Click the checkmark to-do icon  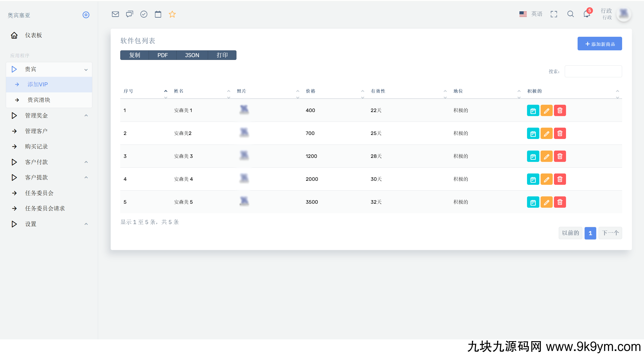click(x=144, y=14)
